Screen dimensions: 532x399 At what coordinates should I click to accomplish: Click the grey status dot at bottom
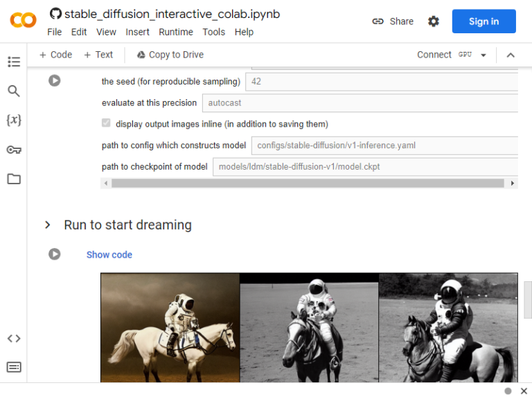click(508, 391)
